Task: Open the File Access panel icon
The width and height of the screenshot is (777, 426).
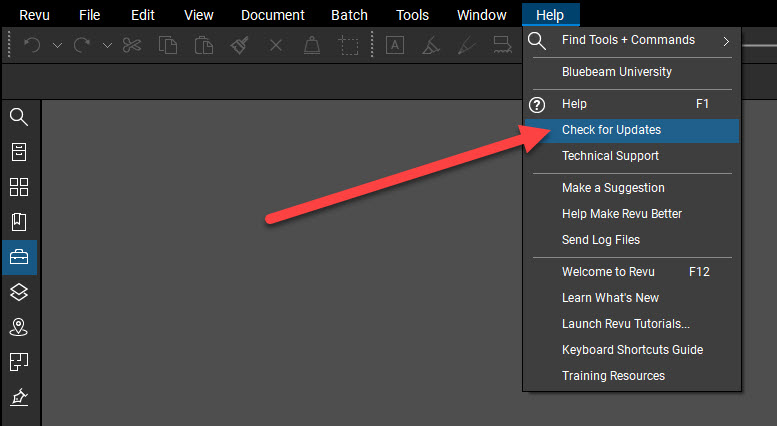Action: (x=19, y=152)
